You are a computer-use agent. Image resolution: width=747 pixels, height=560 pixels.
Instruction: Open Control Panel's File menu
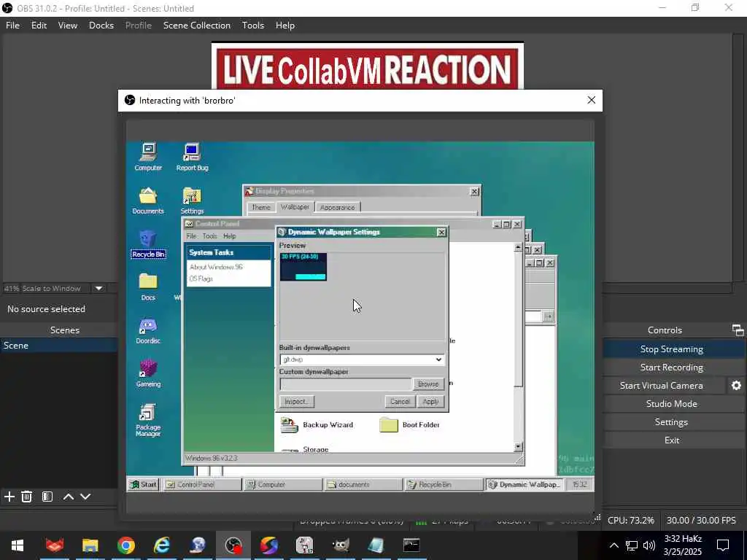(191, 236)
